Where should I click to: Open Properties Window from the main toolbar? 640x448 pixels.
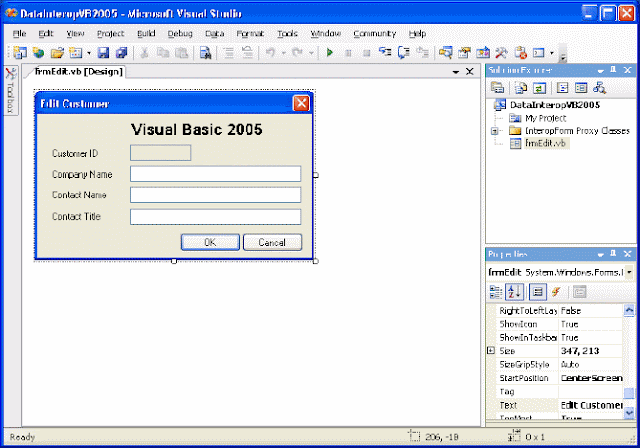click(x=464, y=53)
